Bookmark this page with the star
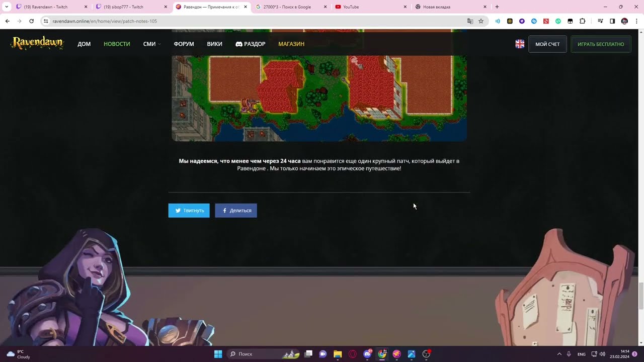The image size is (644, 362). [481, 21]
